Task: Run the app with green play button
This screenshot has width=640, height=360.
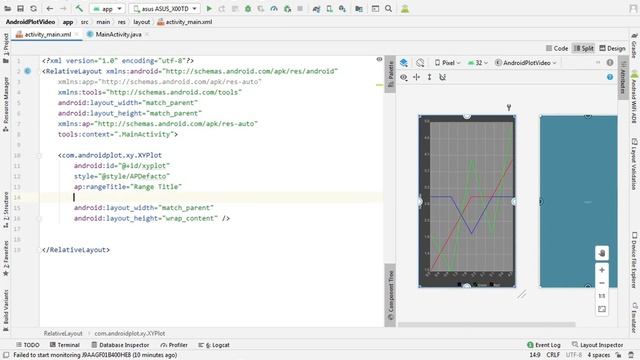Action: (209, 9)
